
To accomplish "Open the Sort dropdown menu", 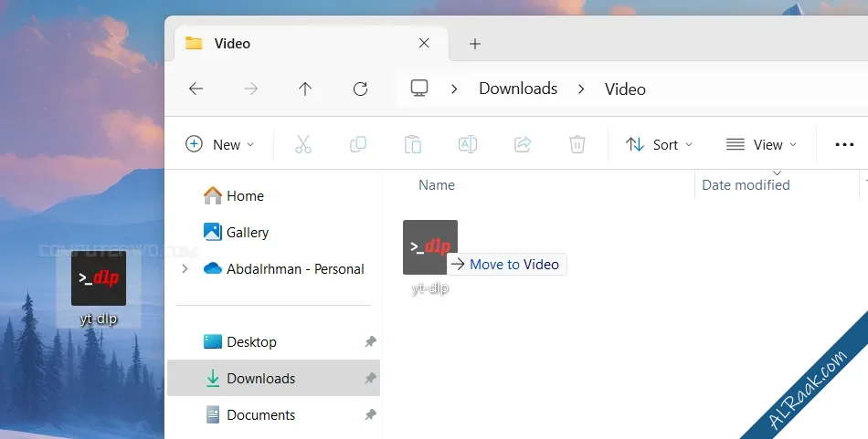I will [x=659, y=144].
